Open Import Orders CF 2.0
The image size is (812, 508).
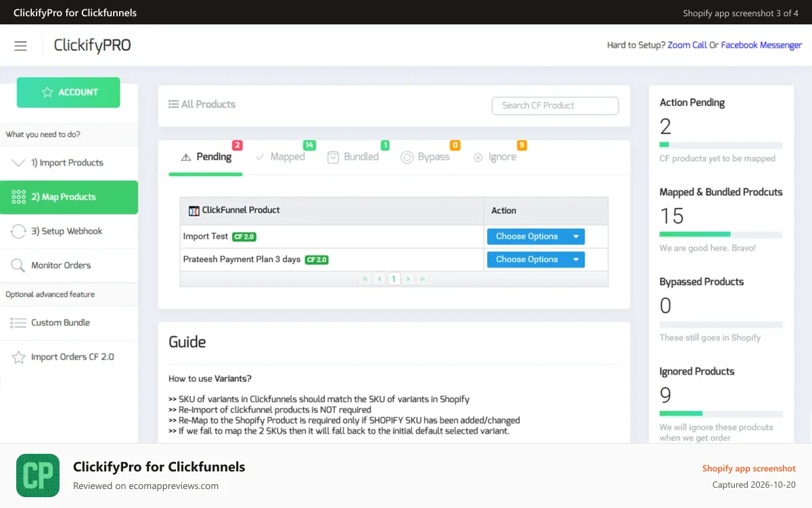(69, 357)
